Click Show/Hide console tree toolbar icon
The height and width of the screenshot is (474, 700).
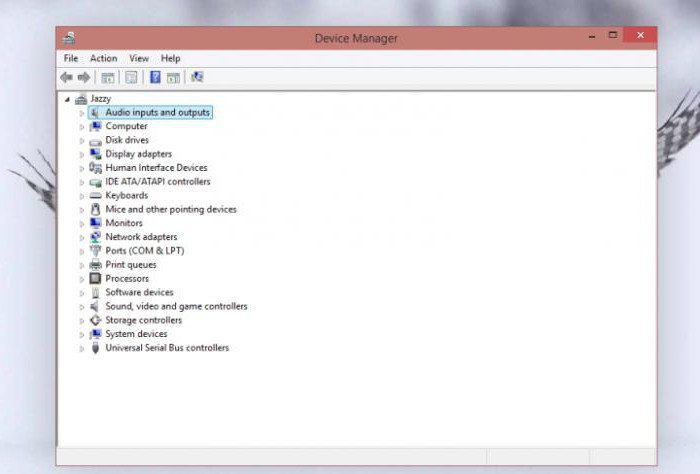point(107,77)
